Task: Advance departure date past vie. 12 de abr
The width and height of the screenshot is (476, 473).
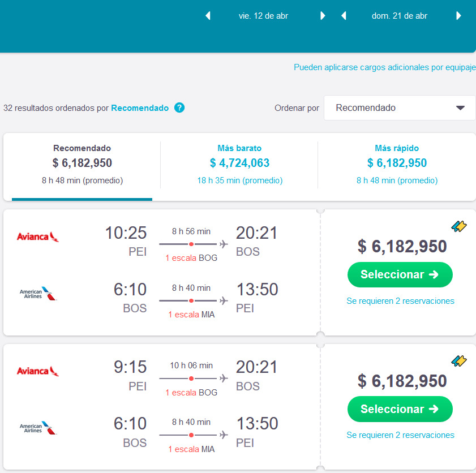Action: [x=323, y=16]
